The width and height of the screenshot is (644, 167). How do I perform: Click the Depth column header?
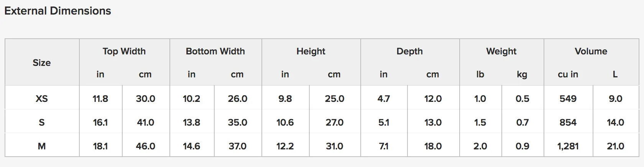pos(410,51)
